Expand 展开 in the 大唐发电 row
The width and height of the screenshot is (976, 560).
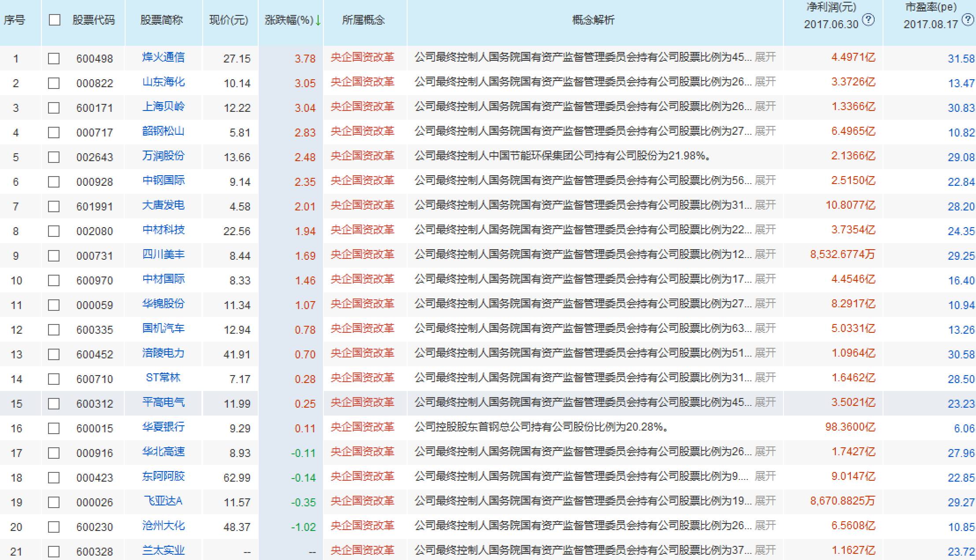pyautogui.click(x=765, y=205)
